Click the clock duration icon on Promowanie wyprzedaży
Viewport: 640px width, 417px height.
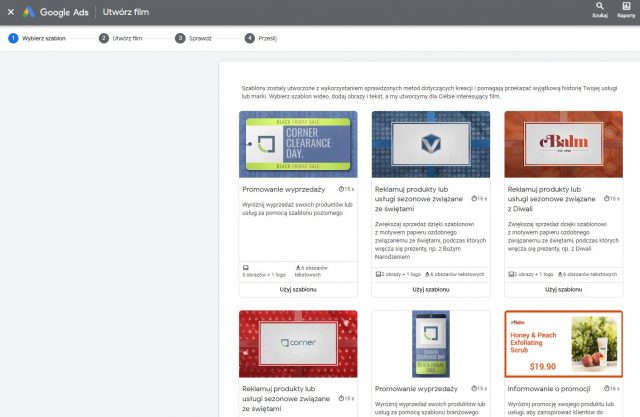point(342,188)
